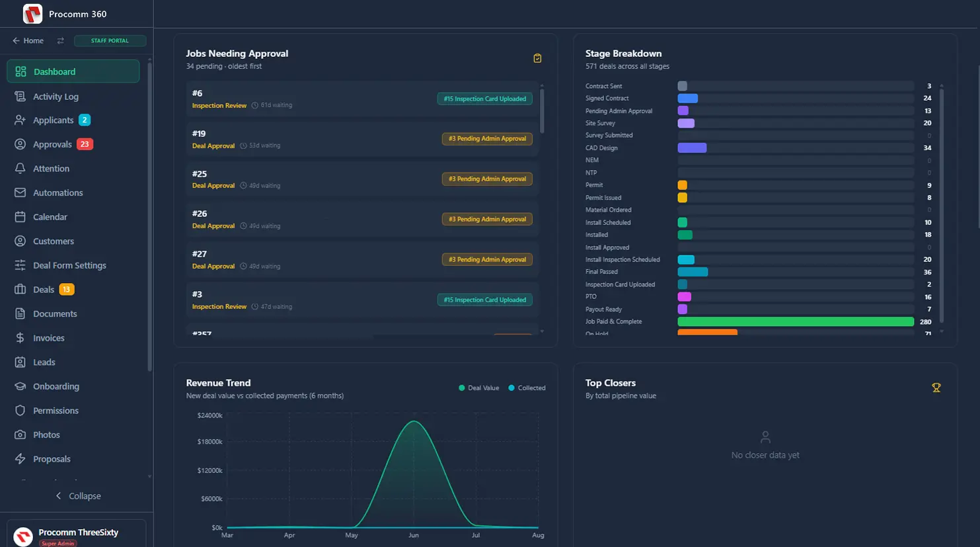Screen dimensions: 980x547
Task: Click the PTO stage count 16
Action: pos(928,297)
